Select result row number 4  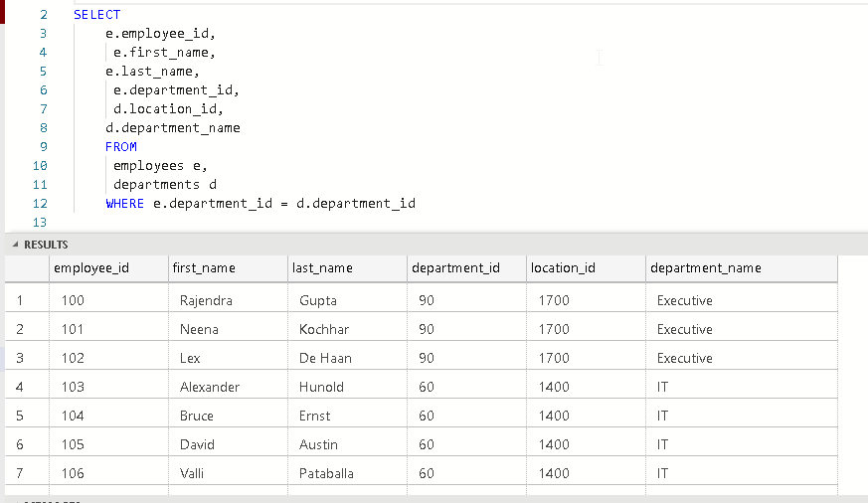pos(21,387)
